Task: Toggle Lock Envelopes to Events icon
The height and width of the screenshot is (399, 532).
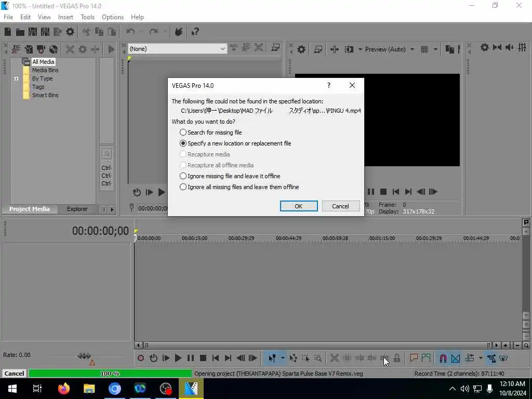Action: coord(491,358)
